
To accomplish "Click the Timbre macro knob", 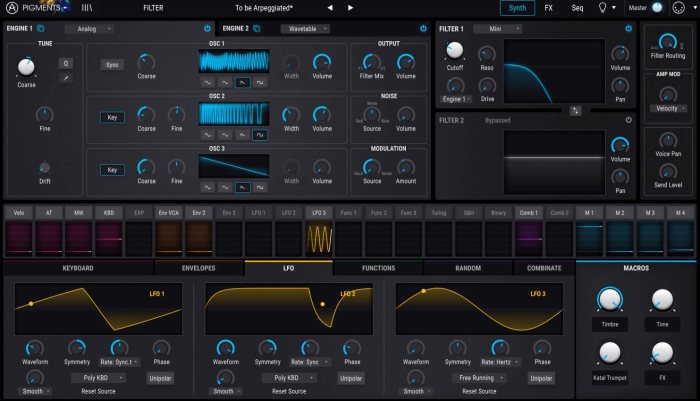I will (609, 299).
